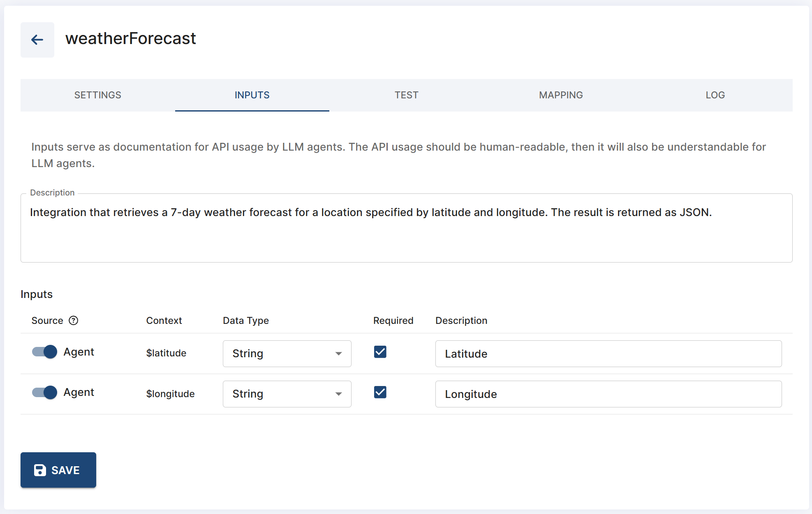Switch to the Settings tab
Viewport: 812px width, 514px height.
tap(98, 95)
